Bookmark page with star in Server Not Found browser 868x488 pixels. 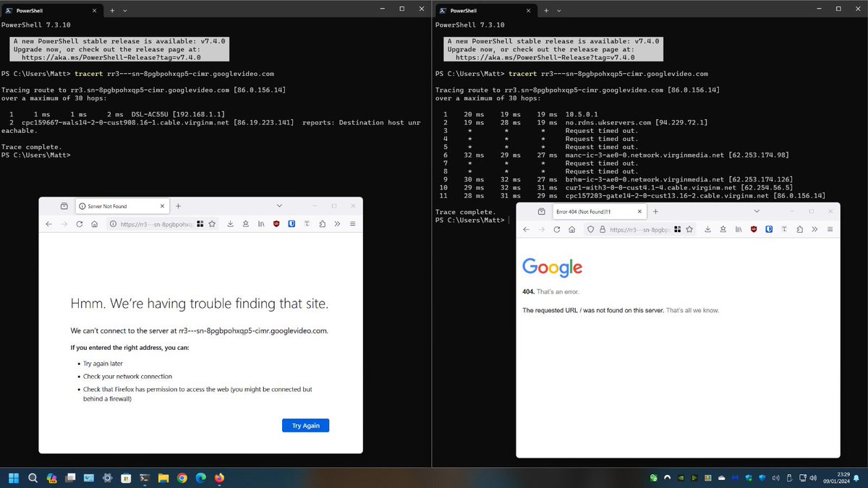click(x=212, y=224)
